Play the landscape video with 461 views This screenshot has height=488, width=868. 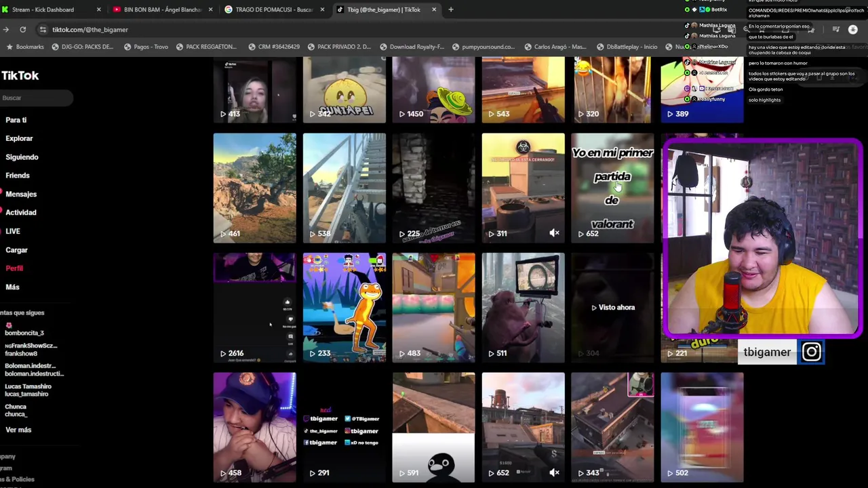tap(254, 188)
